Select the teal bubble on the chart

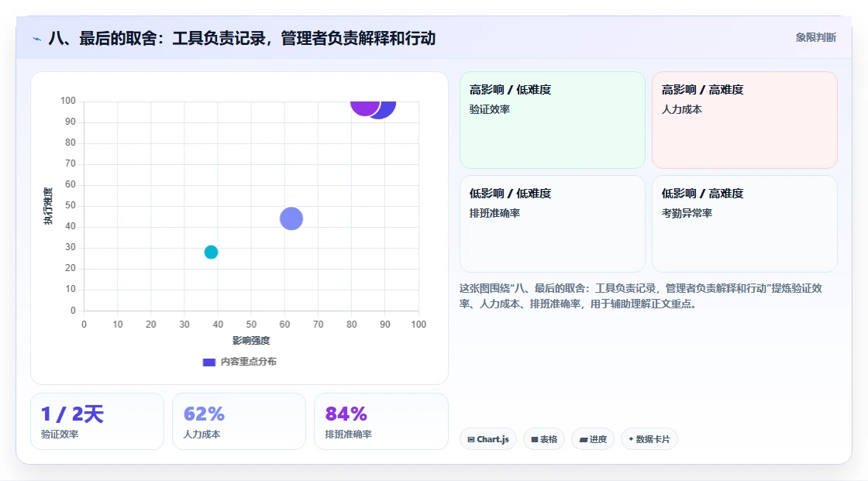[x=211, y=252]
